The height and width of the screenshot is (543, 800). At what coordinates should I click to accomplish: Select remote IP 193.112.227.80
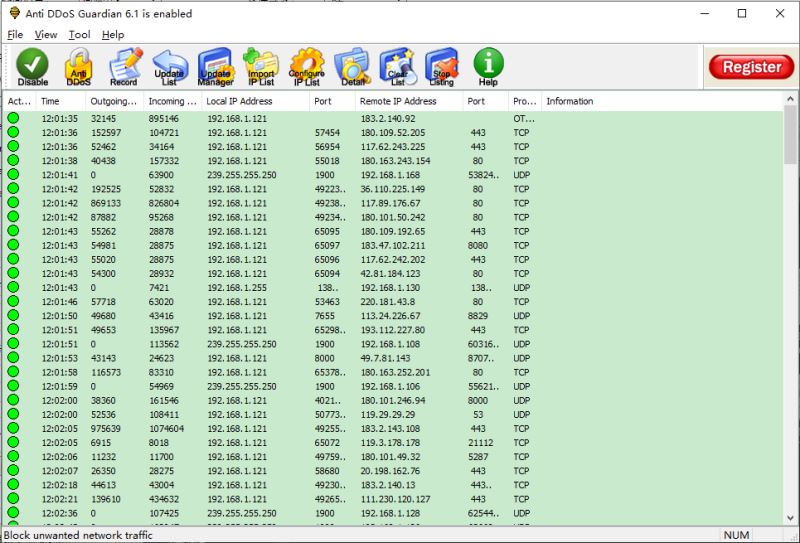(393, 330)
